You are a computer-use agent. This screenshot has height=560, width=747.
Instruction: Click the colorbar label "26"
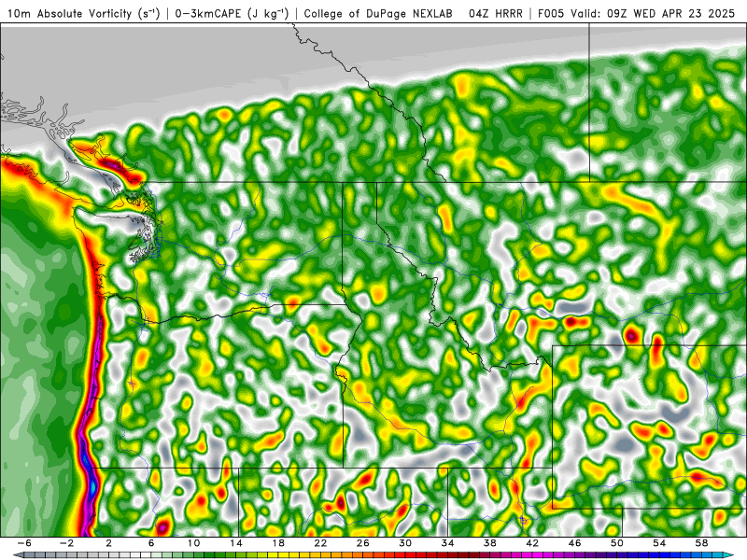pos(362,543)
